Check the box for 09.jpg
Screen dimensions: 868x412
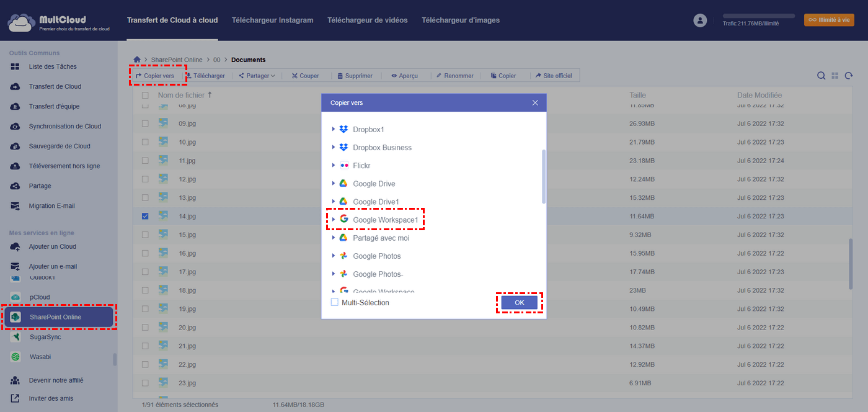pyautogui.click(x=145, y=123)
